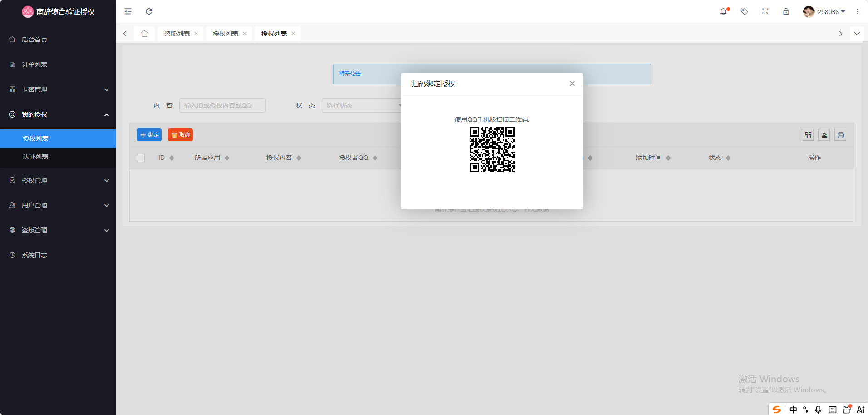Open 后台首页 in the sidebar
This screenshot has height=415, width=868.
(58, 40)
